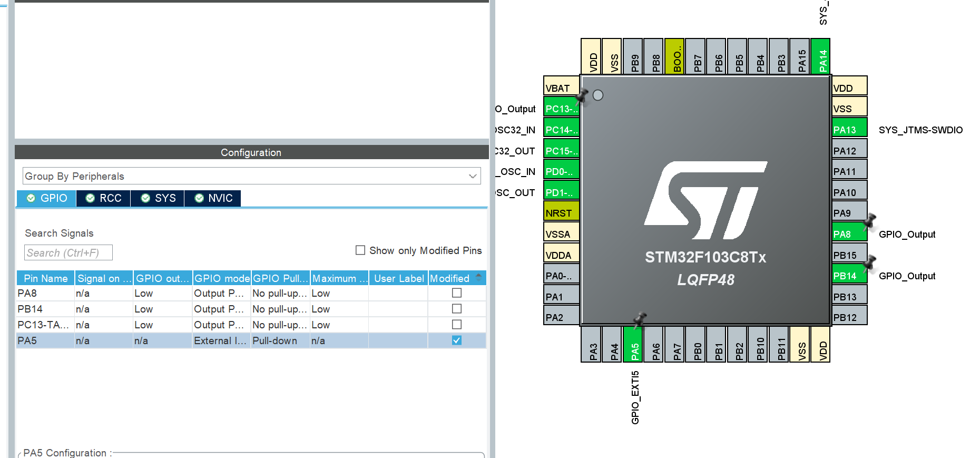Image resolution: width=980 pixels, height=458 pixels.
Task: Switch to the RCC tab
Action: point(104,198)
